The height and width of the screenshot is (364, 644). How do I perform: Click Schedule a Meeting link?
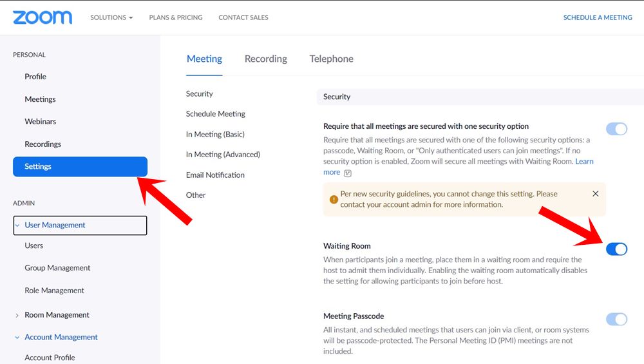598,17
